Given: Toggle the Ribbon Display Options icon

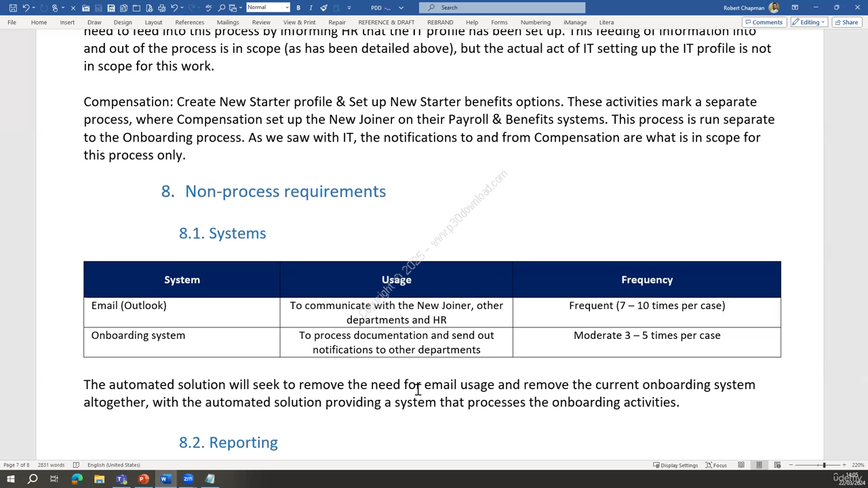Looking at the screenshot, I should click(795, 7).
